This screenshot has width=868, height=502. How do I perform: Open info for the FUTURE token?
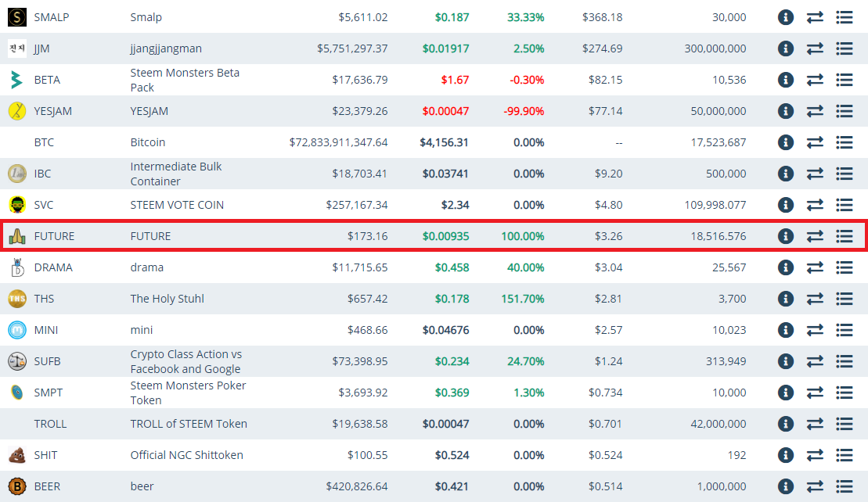(x=785, y=236)
